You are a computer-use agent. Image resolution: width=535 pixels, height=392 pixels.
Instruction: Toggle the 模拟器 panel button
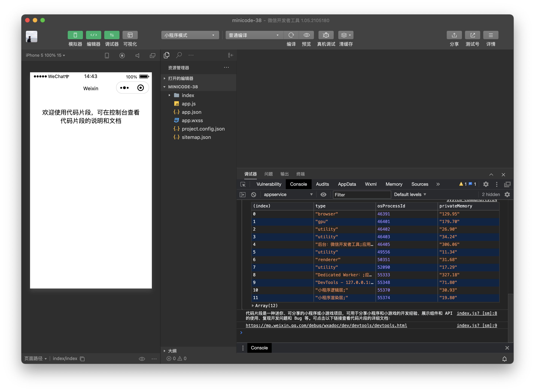tap(75, 35)
